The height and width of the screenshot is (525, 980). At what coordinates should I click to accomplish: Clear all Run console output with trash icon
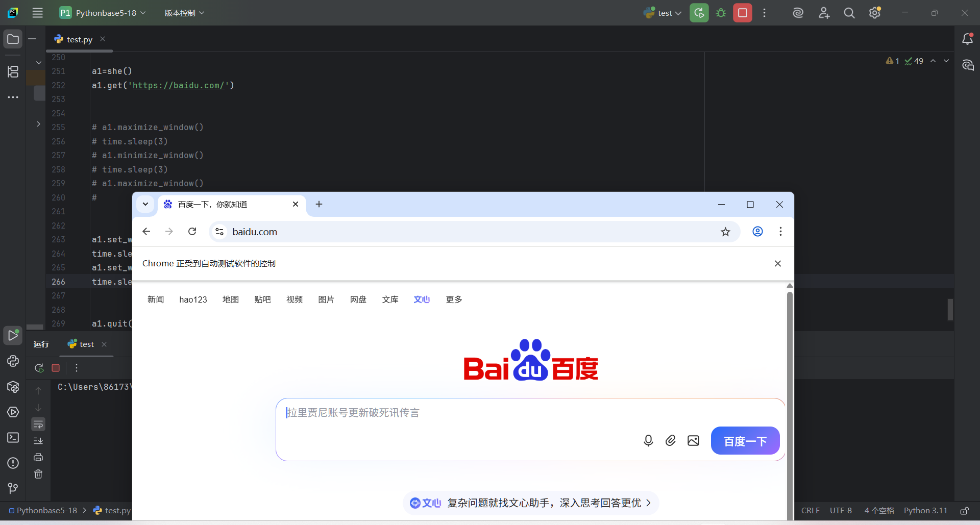38,474
